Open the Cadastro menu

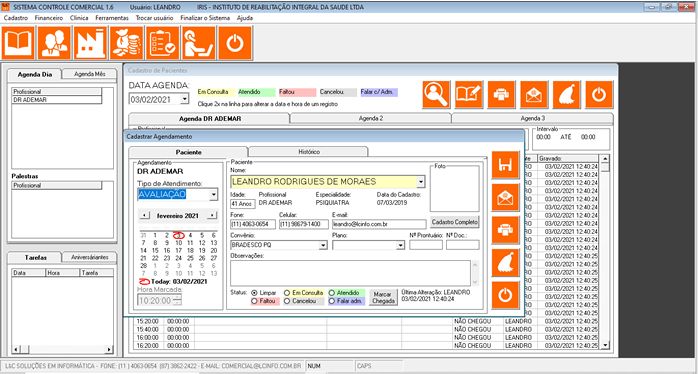[16, 18]
